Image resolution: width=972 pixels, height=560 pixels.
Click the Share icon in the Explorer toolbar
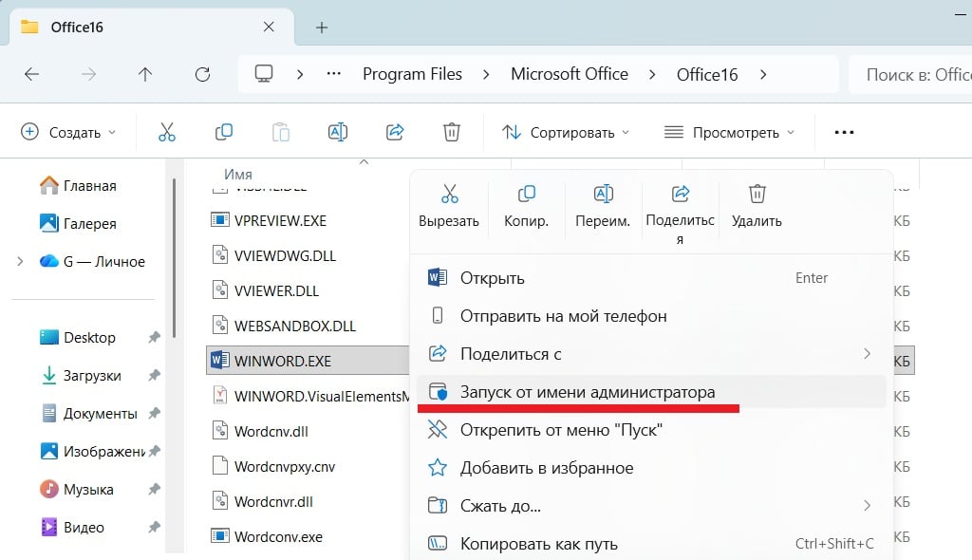395,132
